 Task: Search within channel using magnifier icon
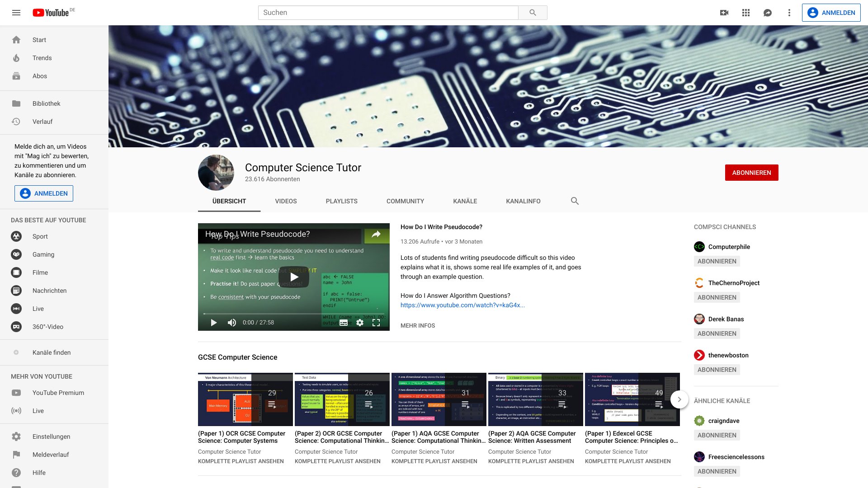(x=575, y=201)
